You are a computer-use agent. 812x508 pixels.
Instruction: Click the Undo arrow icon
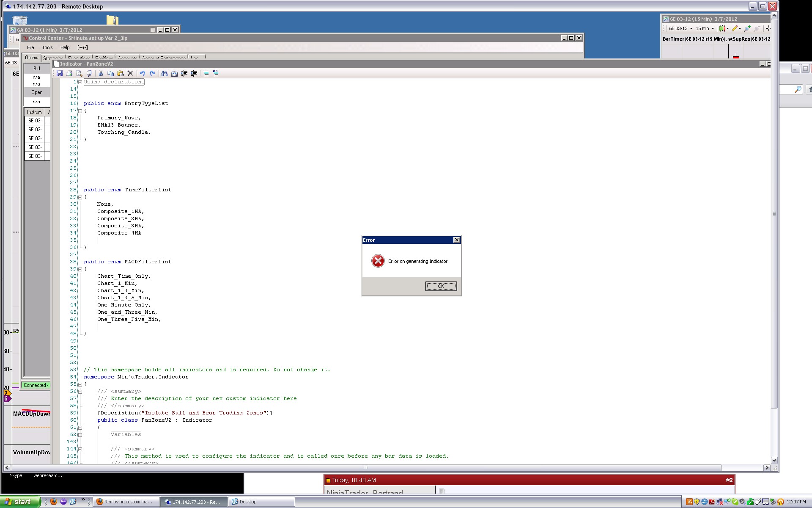(142, 73)
